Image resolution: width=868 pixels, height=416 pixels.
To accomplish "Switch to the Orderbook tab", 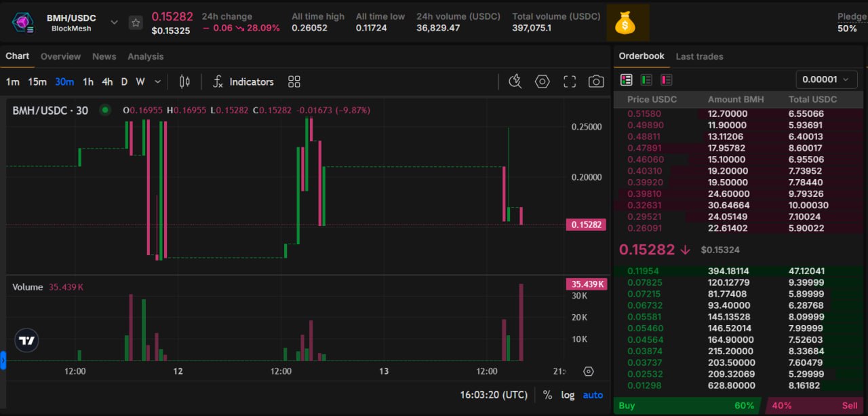I will click(642, 56).
